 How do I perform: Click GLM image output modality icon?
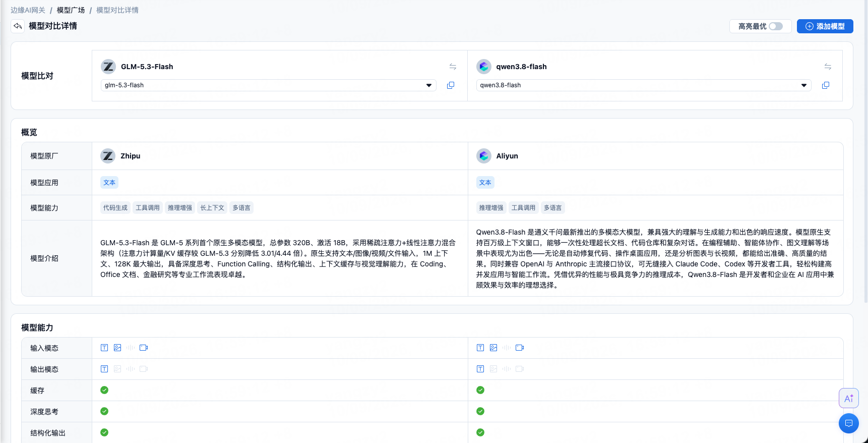[117, 369]
